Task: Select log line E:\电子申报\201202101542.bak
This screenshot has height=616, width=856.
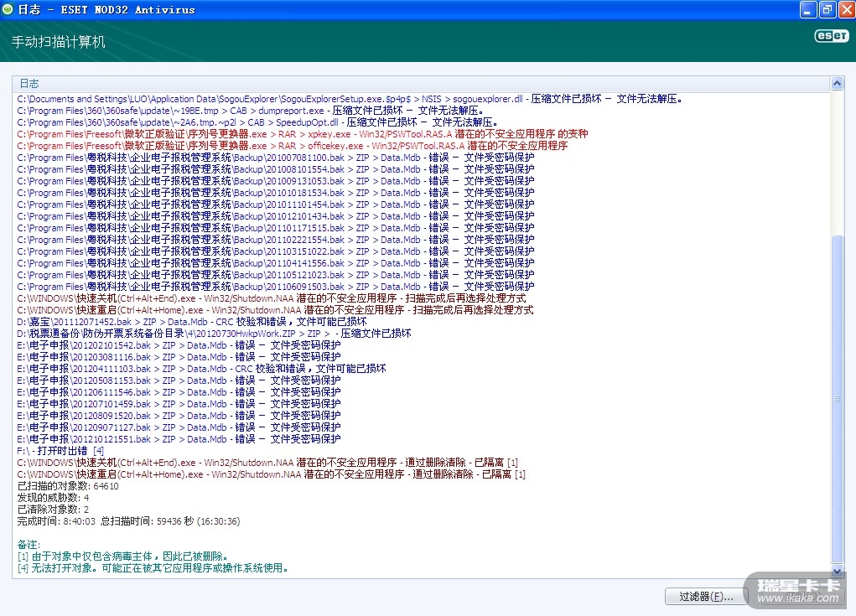Action: tap(179, 345)
